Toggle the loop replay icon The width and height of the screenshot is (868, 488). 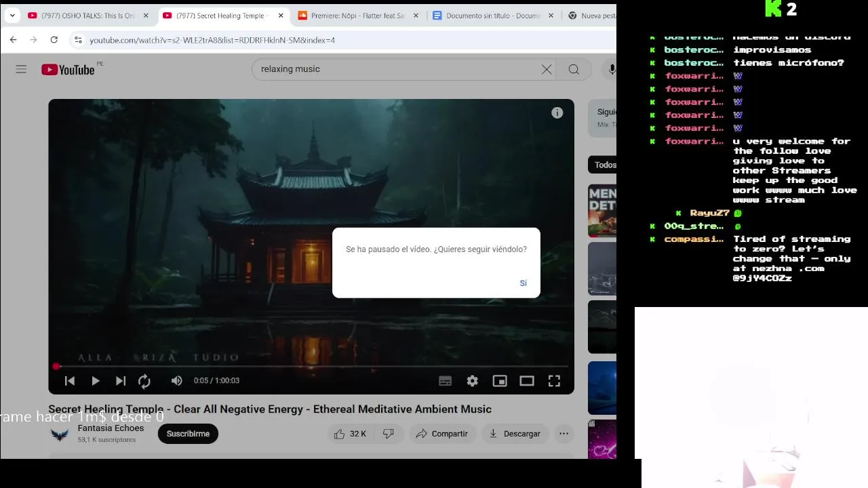point(144,381)
